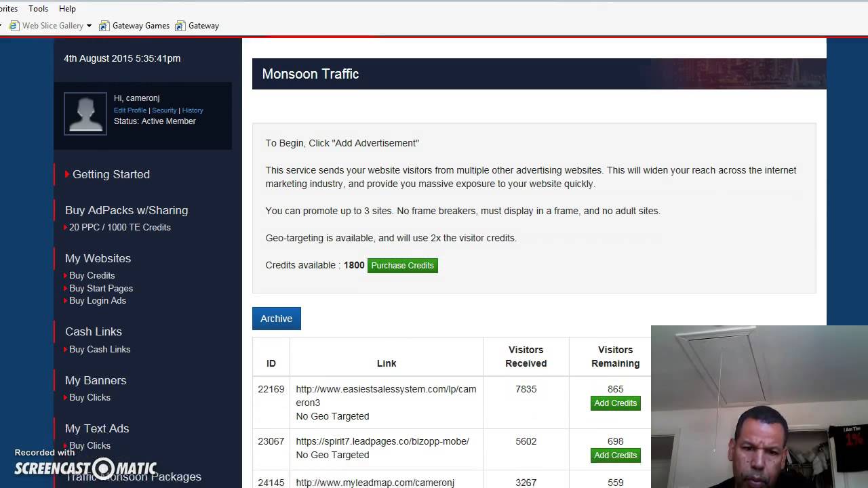Open the Edit Profile link
The height and width of the screenshot is (488, 868).
(130, 110)
